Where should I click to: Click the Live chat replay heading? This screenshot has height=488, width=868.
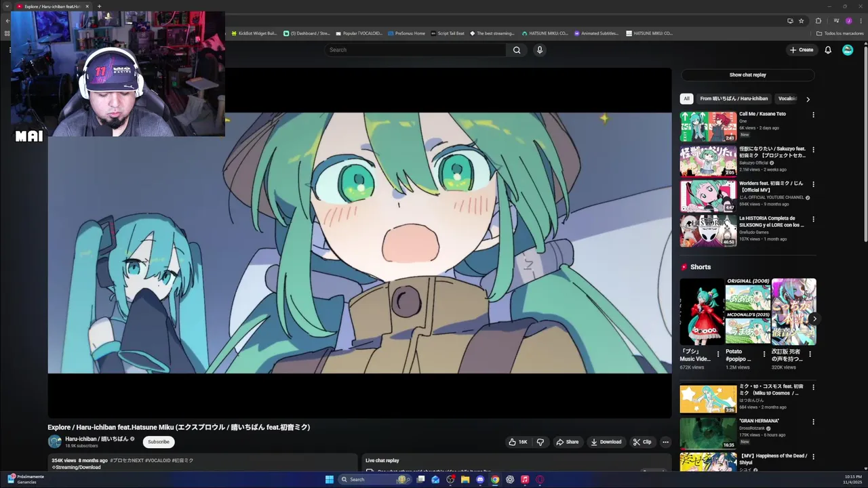coord(382,461)
